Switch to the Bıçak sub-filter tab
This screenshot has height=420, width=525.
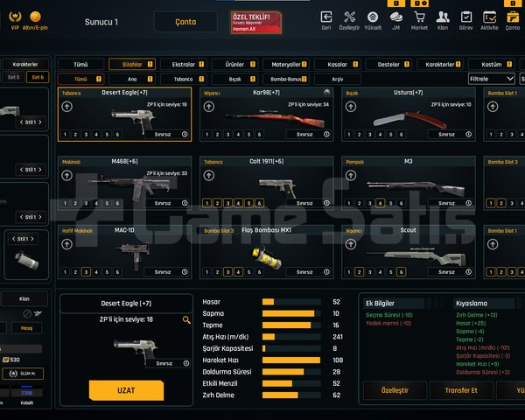pyautogui.click(x=234, y=79)
